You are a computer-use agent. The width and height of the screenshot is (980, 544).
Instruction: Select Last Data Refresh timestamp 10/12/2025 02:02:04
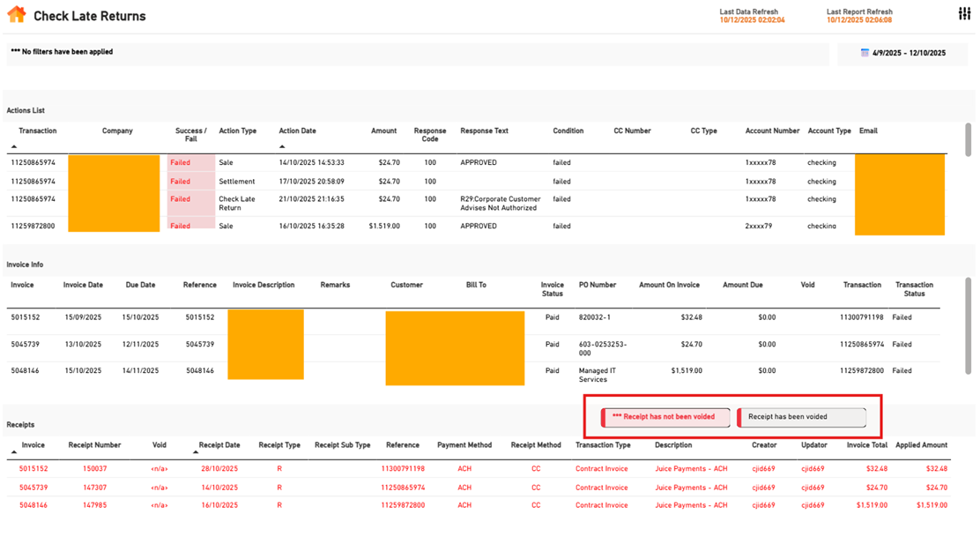pos(752,20)
